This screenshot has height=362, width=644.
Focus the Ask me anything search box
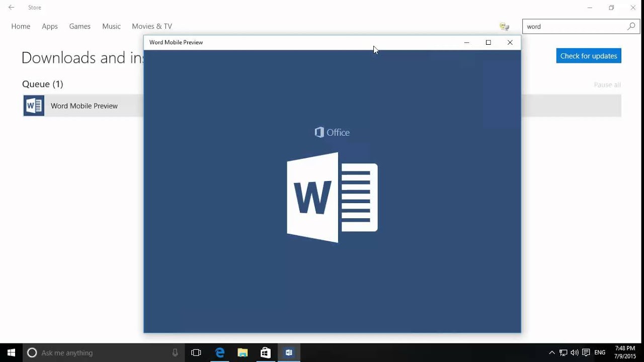104,352
